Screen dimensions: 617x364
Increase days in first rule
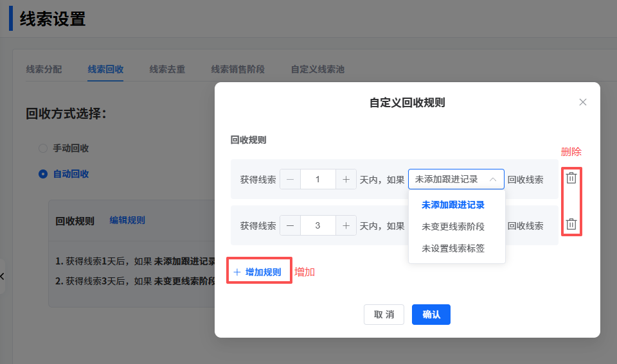point(346,180)
